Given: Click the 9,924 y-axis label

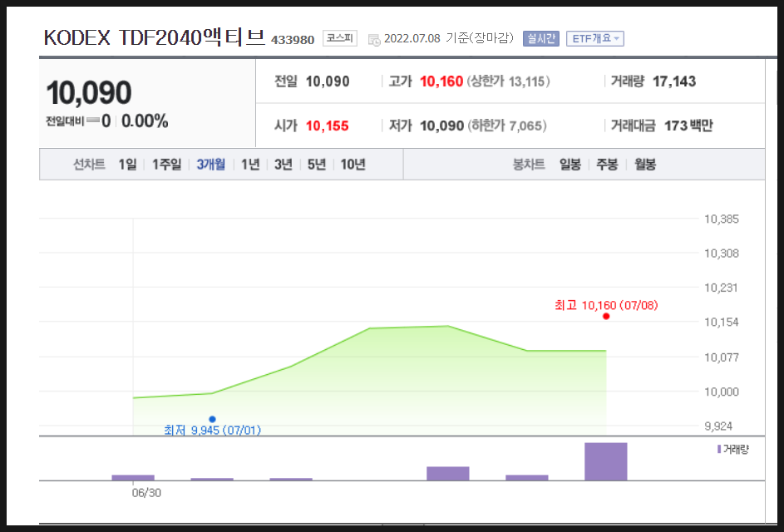Looking at the screenshot, I should coord(718,426).
